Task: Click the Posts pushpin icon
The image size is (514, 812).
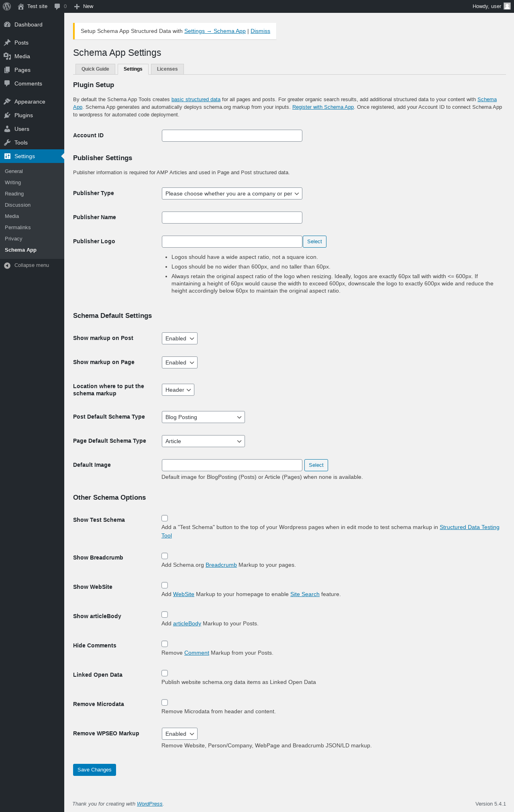Action: point(7,43)
